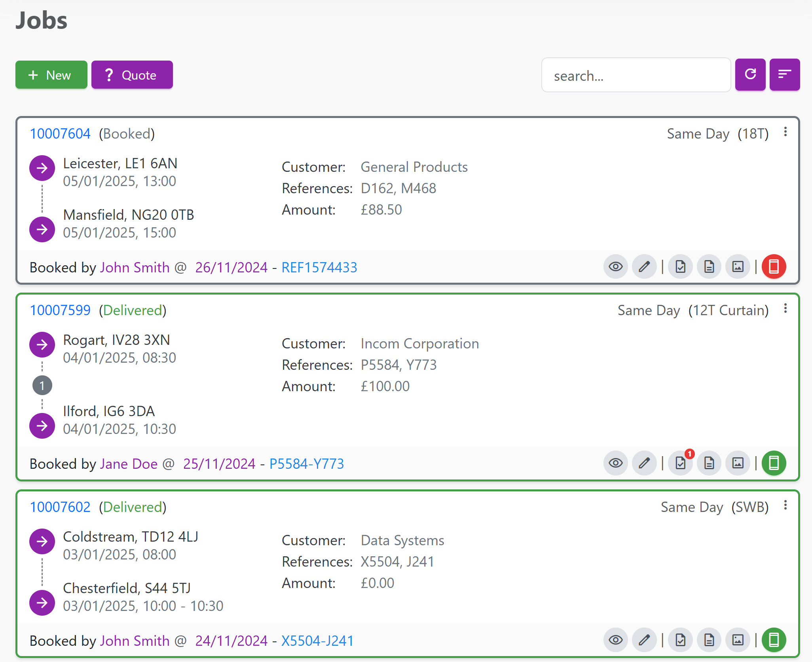Click the green mobile icon for job 10007602
Image resolution: width=812 pixels, height=662 pixels.
774,640
